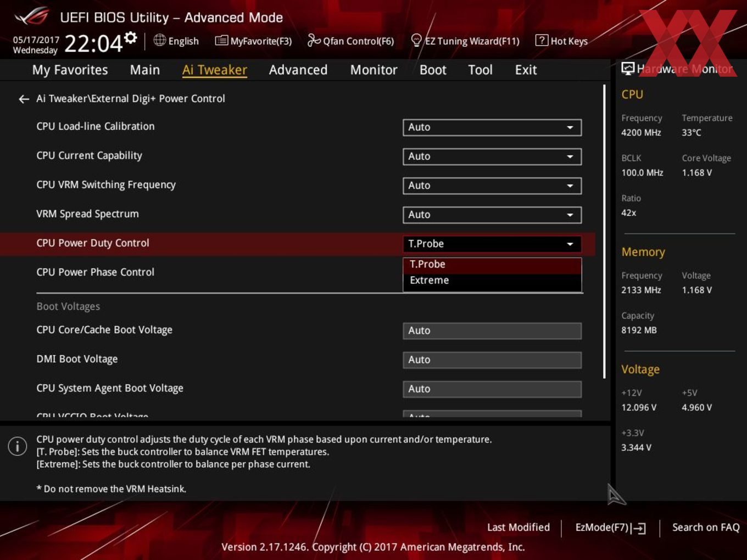This screenshot has width=747, height=560.
Task: Open MyFavorite(F3) menu
Action: coord(253,41)
